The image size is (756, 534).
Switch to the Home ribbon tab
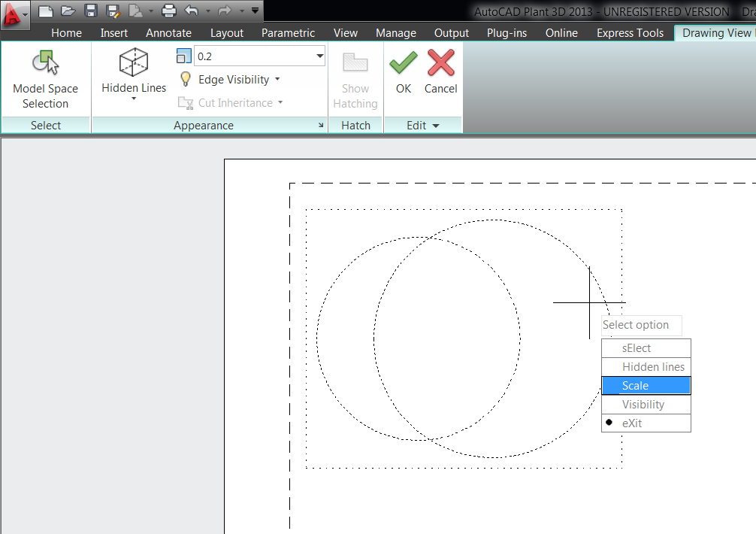[x=67, y=33]
